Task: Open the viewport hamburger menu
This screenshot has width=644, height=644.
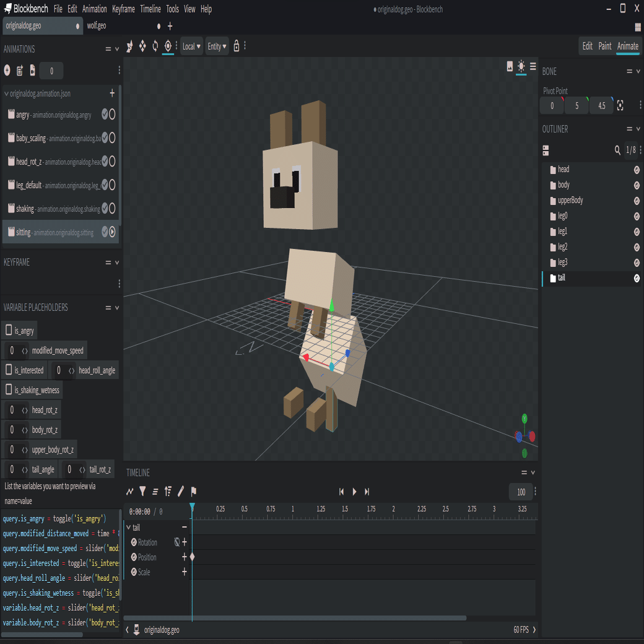Action: tap(533, 66)
